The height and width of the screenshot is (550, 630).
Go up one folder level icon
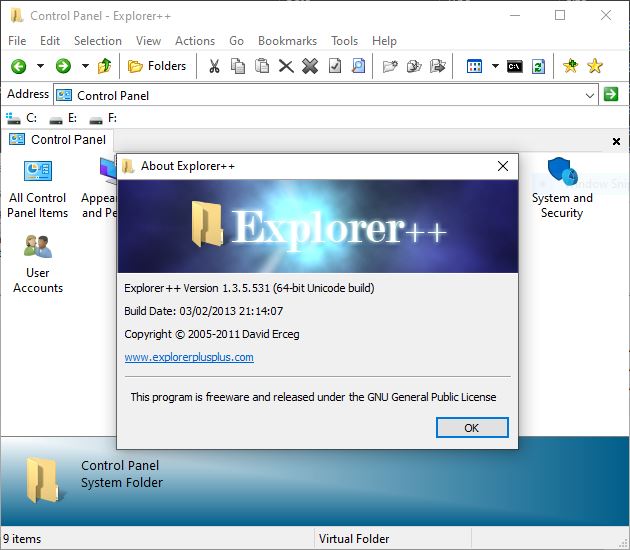tap(104, 66)
